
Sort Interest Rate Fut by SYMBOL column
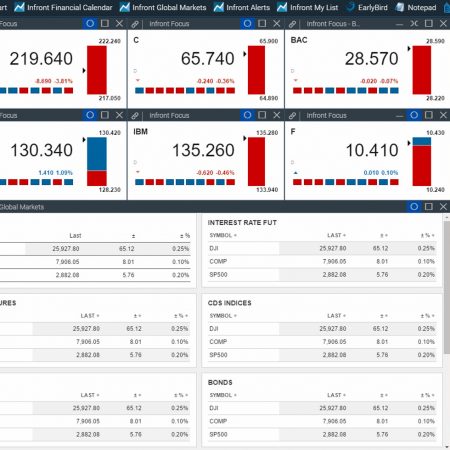tap(223, 235)
